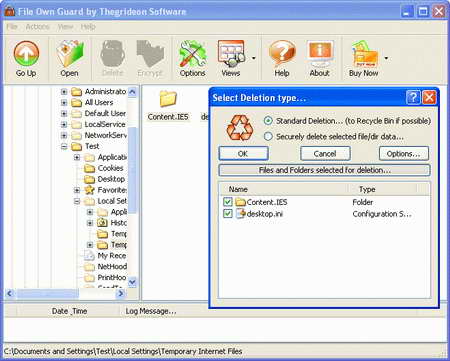This screenshot has width=450, height=361.
Task: Click the folder tree horizontal scrollbar
Action: (x=65, y=293)
